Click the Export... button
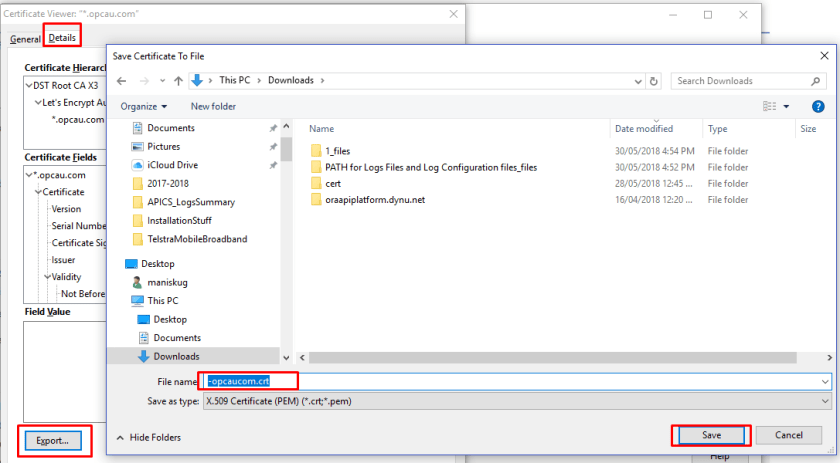Viewport: 840px width, 463px height. tap(52, 441)
